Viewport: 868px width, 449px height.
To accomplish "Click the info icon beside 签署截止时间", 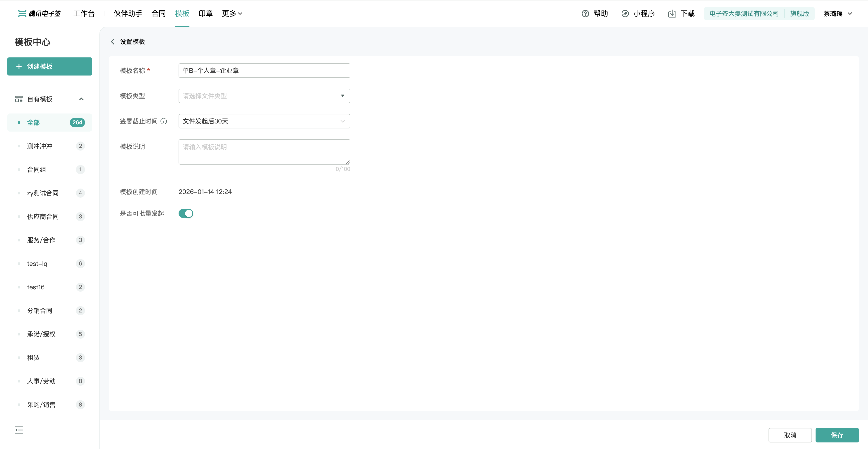I will click(x=164, y=121).
